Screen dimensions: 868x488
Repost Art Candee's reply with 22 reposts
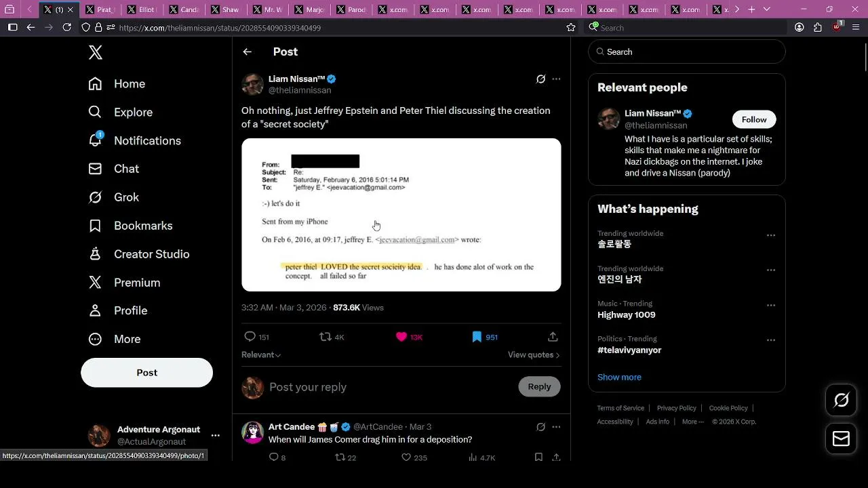pos(340,457)
